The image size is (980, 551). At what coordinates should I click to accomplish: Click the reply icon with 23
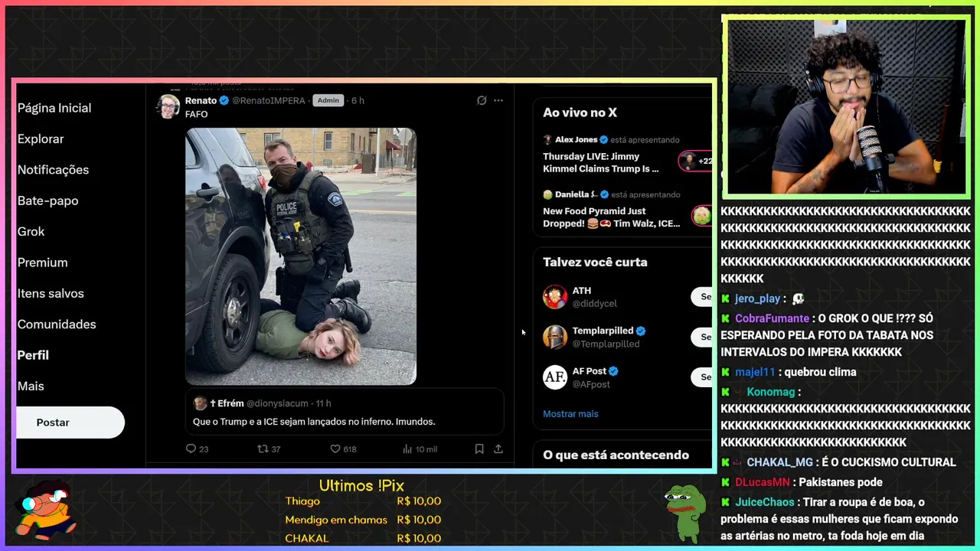point(197,449)
